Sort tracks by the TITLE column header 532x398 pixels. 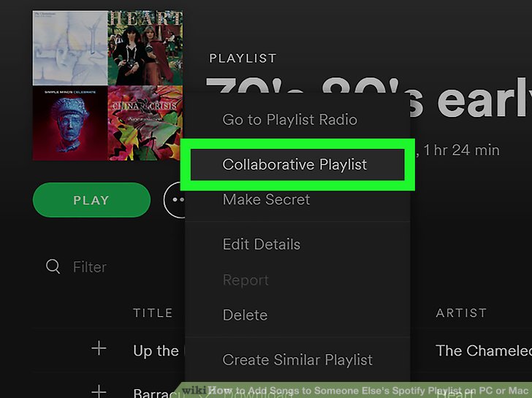click(153, 313)
